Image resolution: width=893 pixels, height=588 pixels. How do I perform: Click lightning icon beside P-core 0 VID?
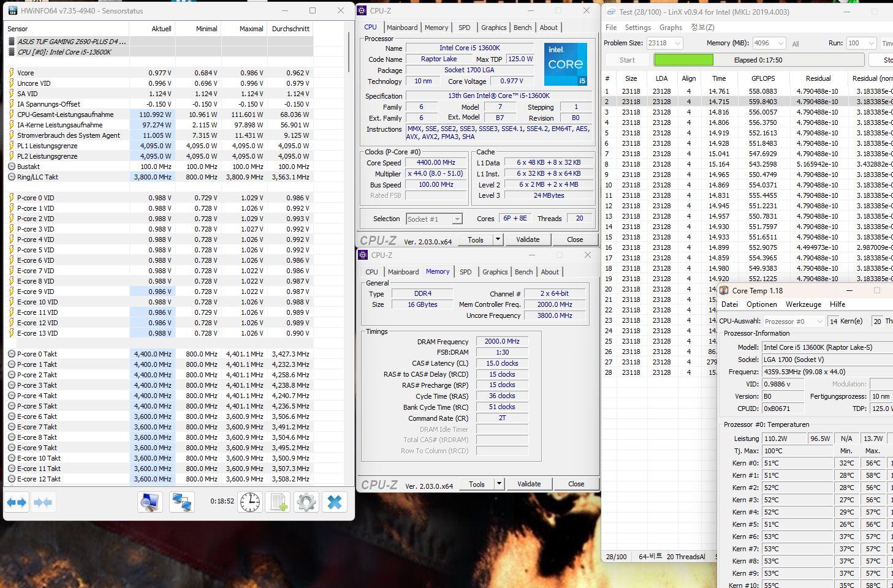pos(11,197)
